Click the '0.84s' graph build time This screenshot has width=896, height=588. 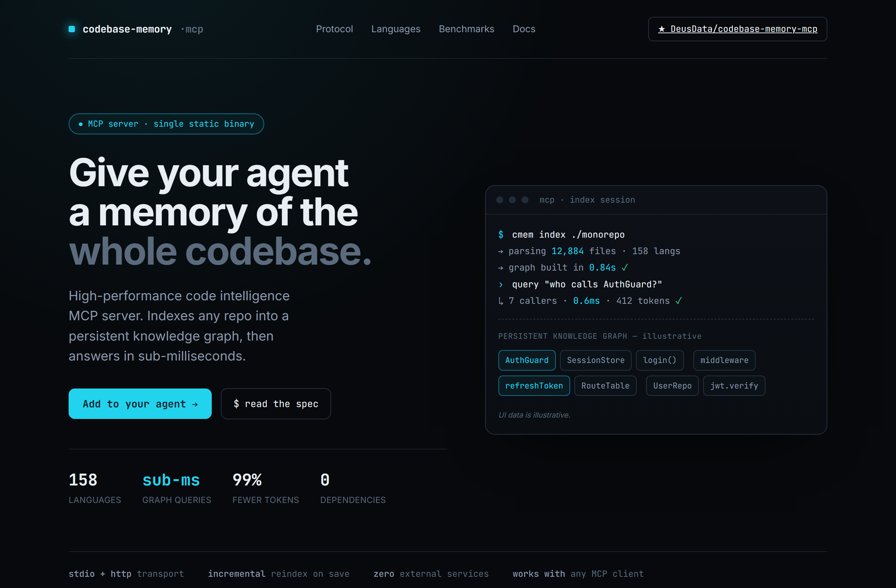click(x=602, y=268)
